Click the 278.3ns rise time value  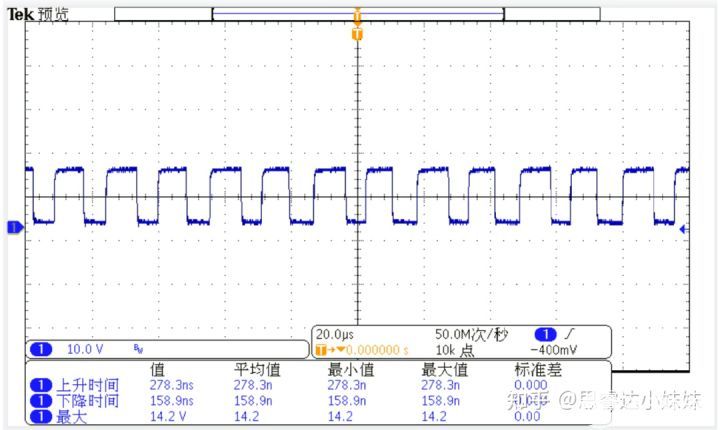coord(171,385)
